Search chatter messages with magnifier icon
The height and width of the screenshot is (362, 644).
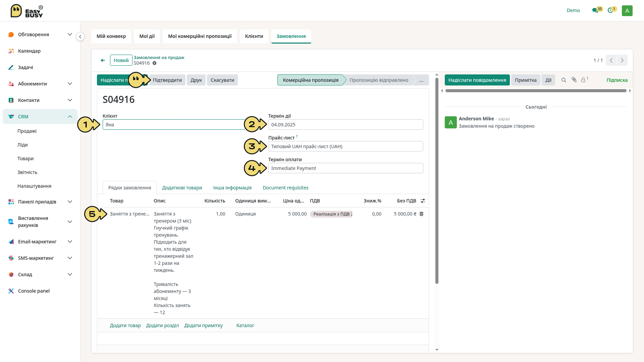click(x=564, y=80)
